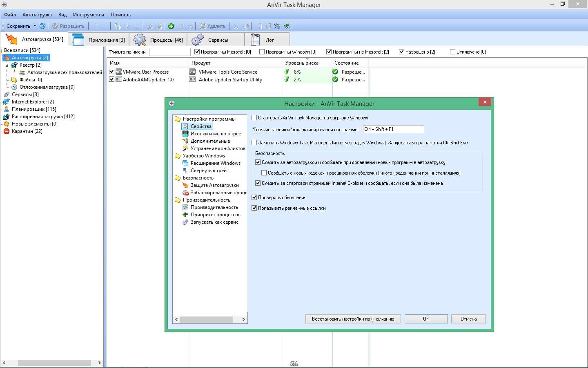588x368 pixels.
Task: Open the Помощь menu
Action: [x=120, y=15]
